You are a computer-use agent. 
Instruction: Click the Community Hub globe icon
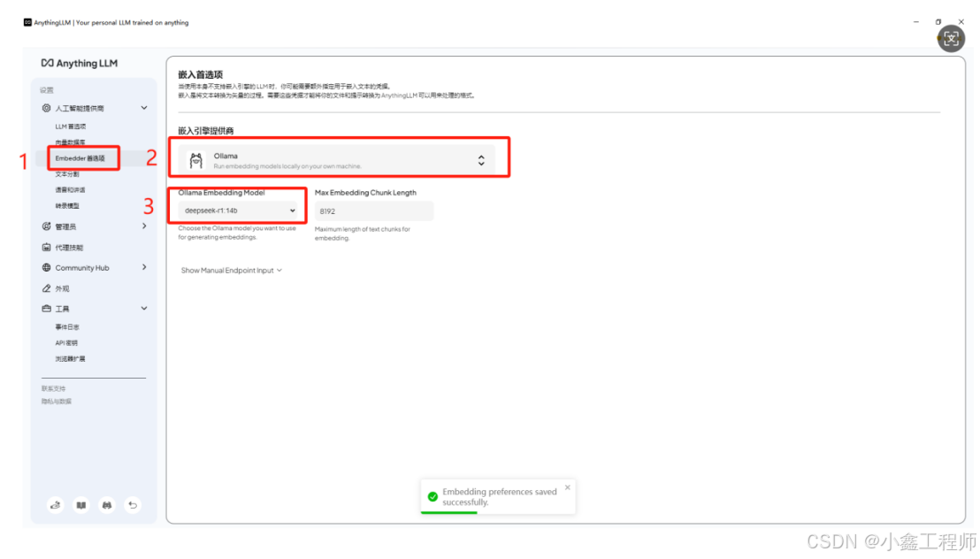[x=46, y=268]
